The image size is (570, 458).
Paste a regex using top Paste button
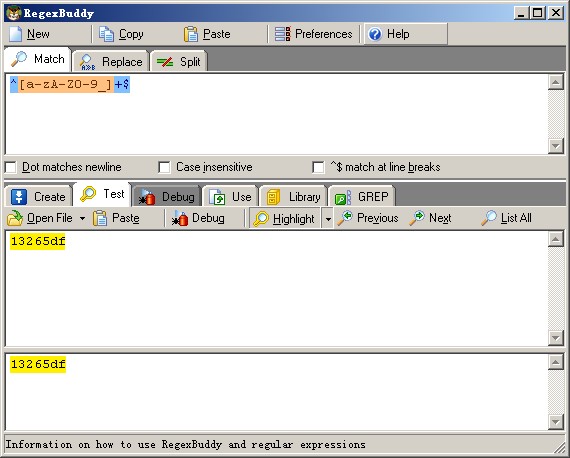(x=207, y=34)
